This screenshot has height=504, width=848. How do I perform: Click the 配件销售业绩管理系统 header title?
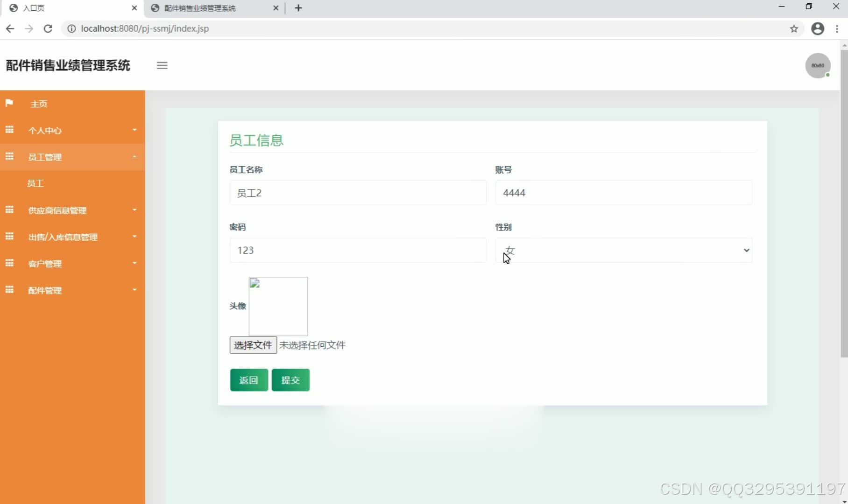pos(68,65)
